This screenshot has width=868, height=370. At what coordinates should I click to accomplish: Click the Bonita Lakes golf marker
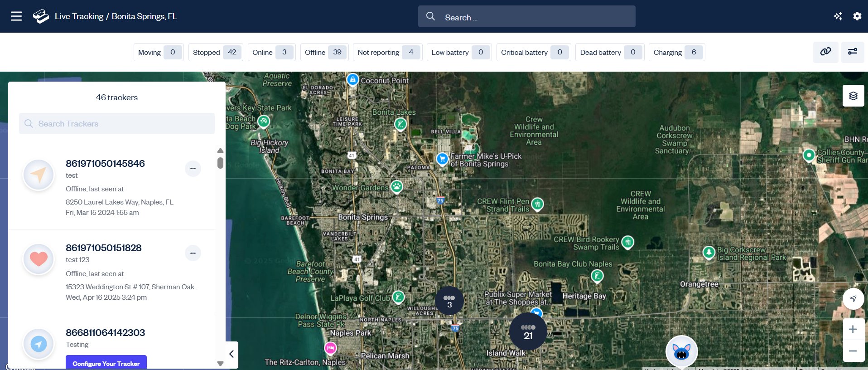[400, 124]
